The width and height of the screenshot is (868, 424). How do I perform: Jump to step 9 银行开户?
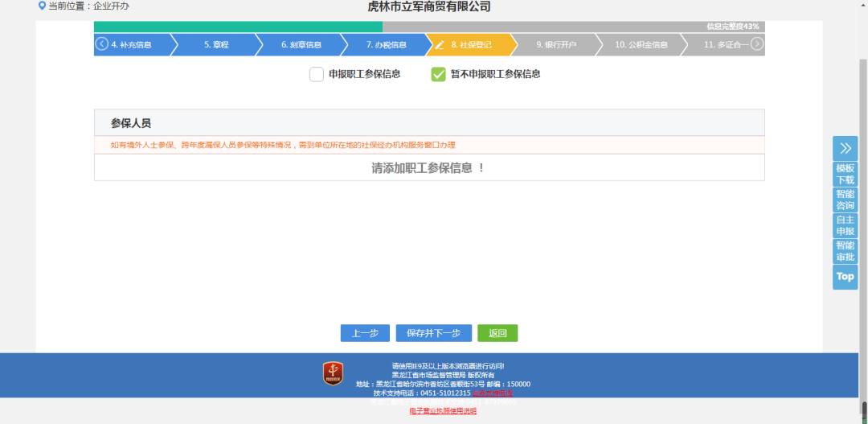point(556,45)
